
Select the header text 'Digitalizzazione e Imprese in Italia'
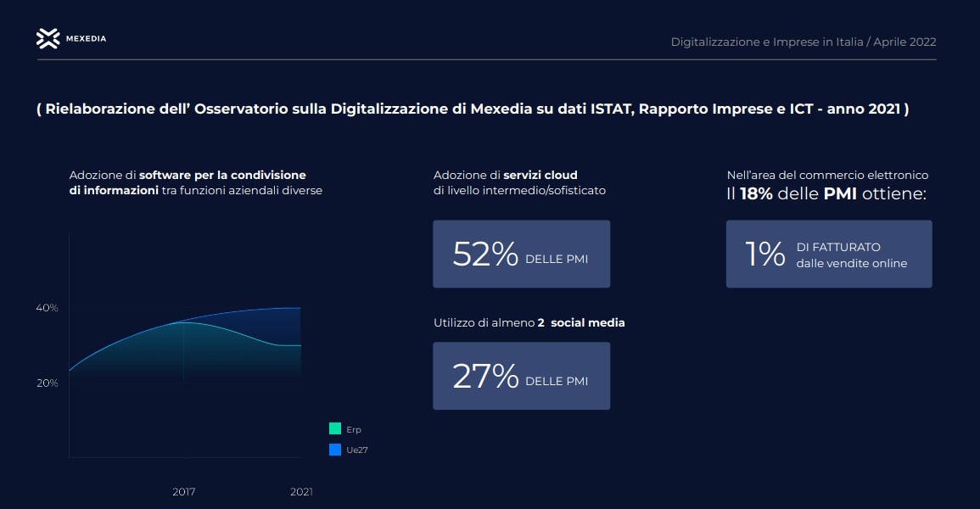(766, 42)
